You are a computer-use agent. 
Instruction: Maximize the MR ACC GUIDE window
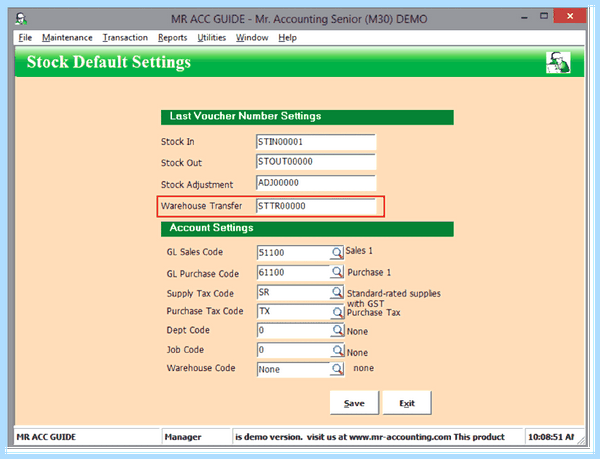coord(544,16)
